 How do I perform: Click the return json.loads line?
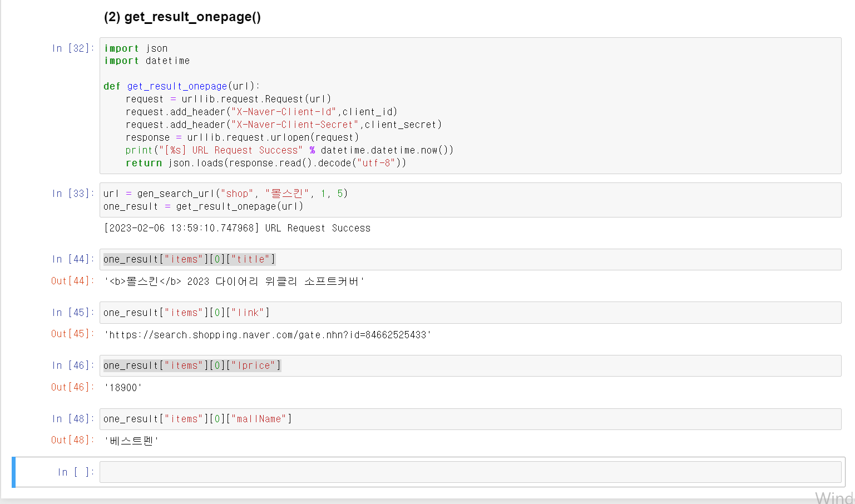tap(266, 163)
